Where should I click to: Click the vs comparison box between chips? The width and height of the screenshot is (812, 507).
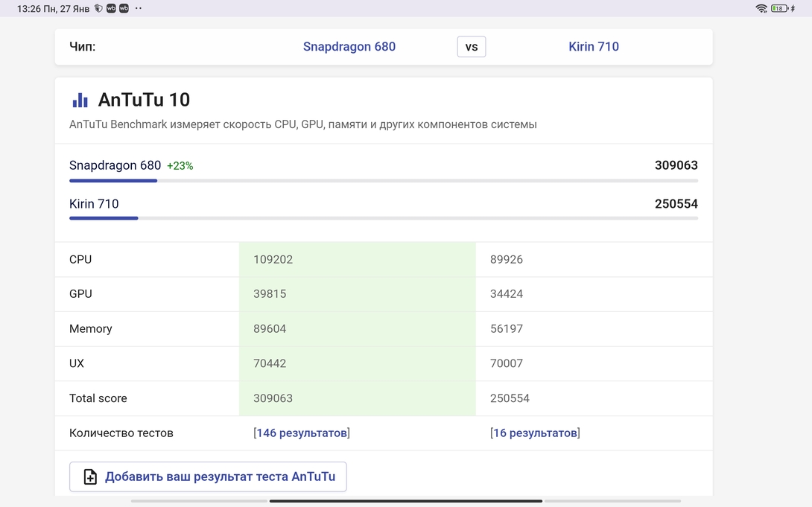(x=471, y=46)
